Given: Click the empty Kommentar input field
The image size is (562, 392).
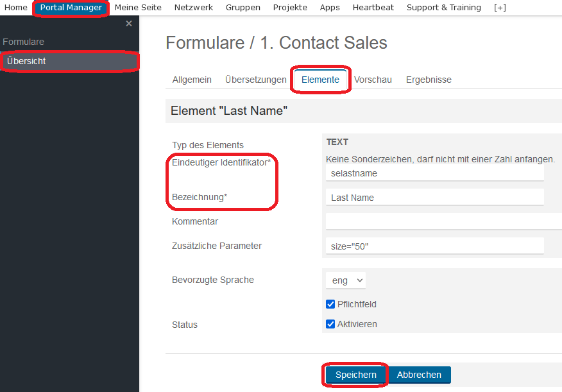Looking at the screenshot, I should tap(444, 221).
